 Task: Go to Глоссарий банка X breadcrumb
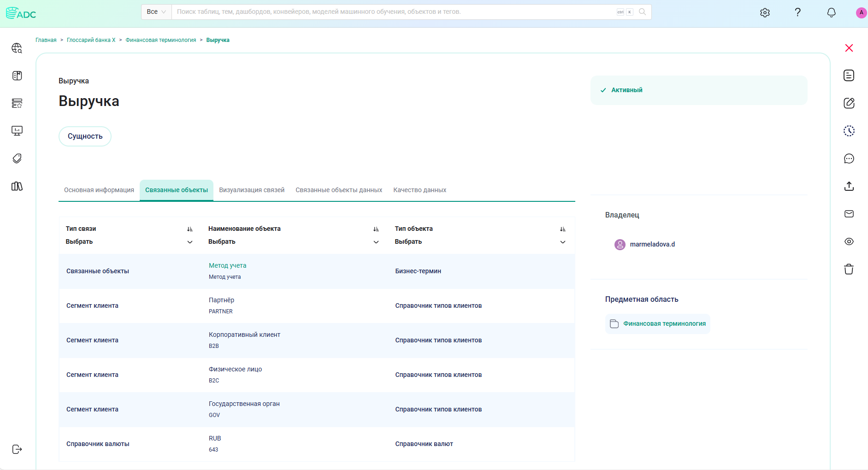pyautogui.click(x=91, y=40)
